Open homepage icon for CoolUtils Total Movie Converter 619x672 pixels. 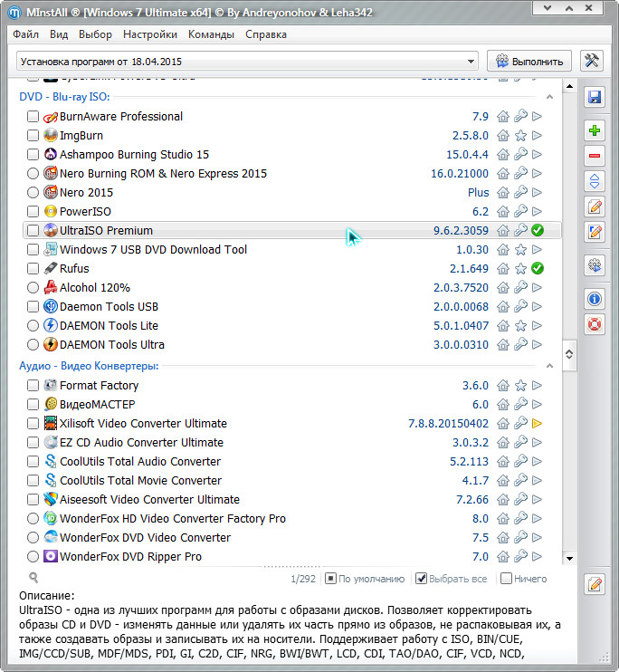tap(503, 480)
